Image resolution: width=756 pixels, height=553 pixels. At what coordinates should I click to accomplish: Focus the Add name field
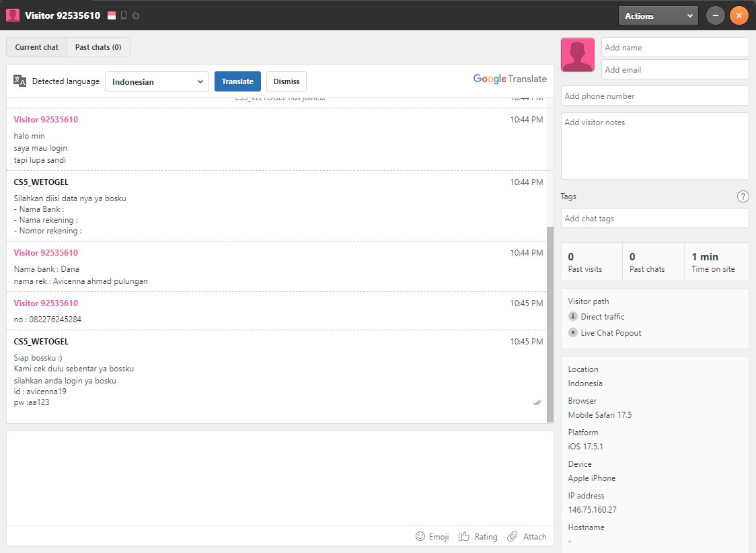click(675, 47)
